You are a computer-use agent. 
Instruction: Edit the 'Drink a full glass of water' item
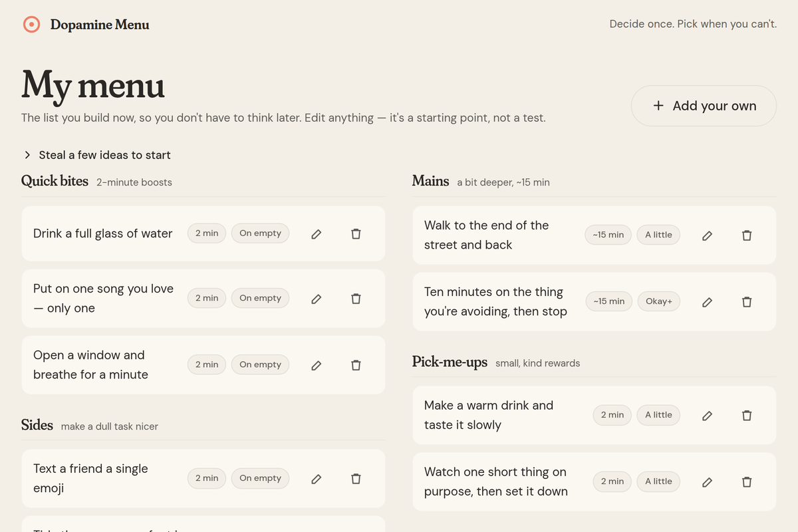click(x=317, y=233)
